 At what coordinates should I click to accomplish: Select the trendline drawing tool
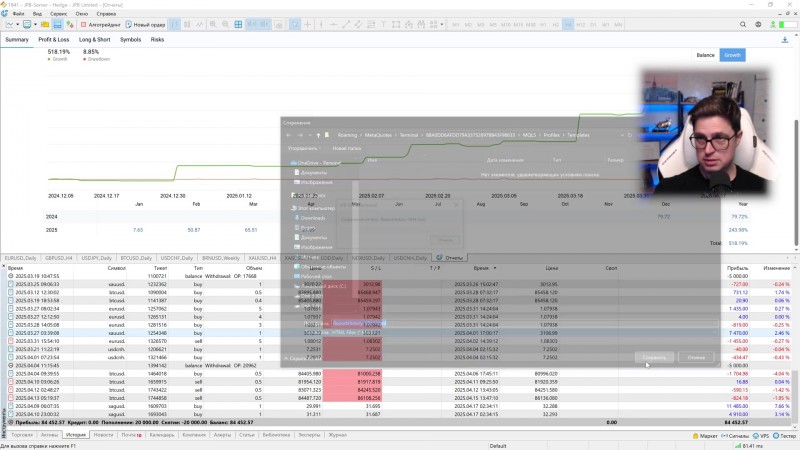pos(346,24)
